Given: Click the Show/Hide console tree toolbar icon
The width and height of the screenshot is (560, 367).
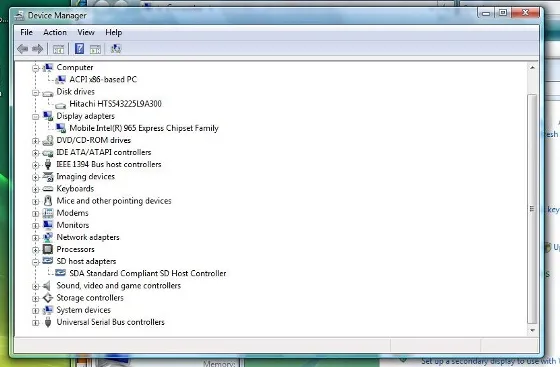Looking at the screenshot, I should coord(59,49).
